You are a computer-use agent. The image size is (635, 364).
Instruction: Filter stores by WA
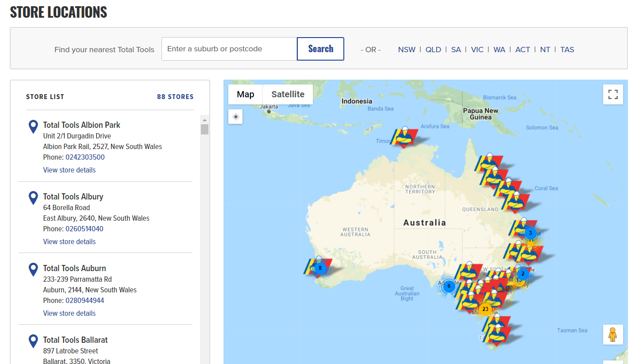pyautogui.click(x=499, y=50)
